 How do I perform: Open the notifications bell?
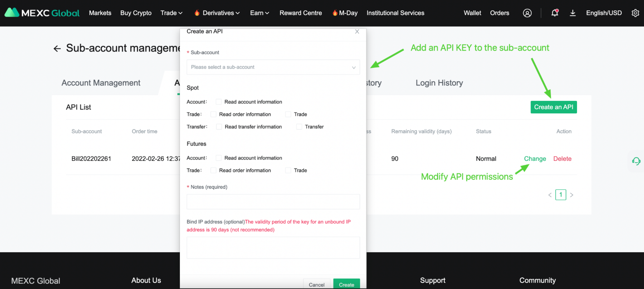click(x=554, y=13)
